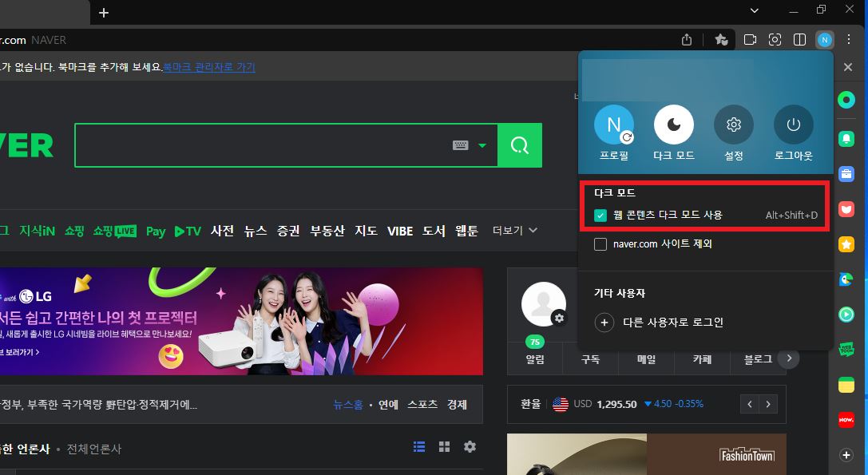This screenshot has width=868, height=475.
Task: Open 설정 gear in profile popup
Action: 734,125
